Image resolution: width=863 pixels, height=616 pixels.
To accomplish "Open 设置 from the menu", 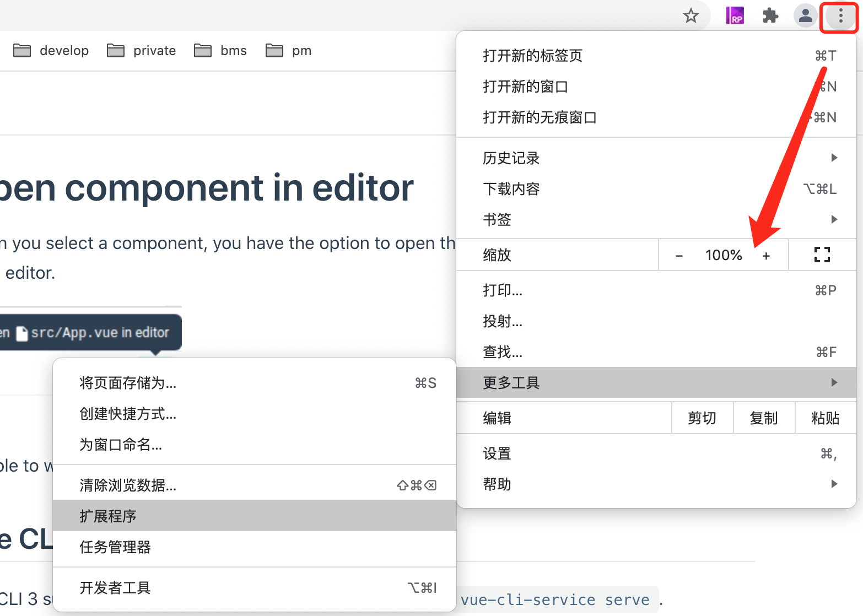I will [656, 453].
